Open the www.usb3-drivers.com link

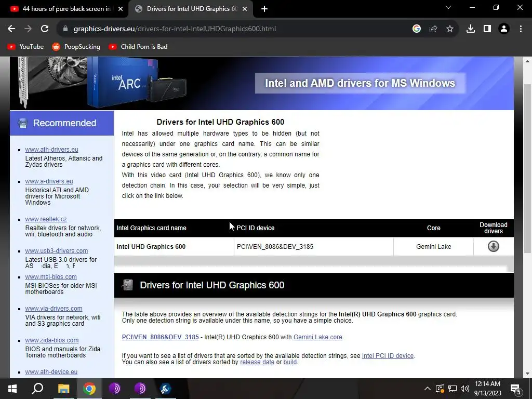click(x=57, y=251)
